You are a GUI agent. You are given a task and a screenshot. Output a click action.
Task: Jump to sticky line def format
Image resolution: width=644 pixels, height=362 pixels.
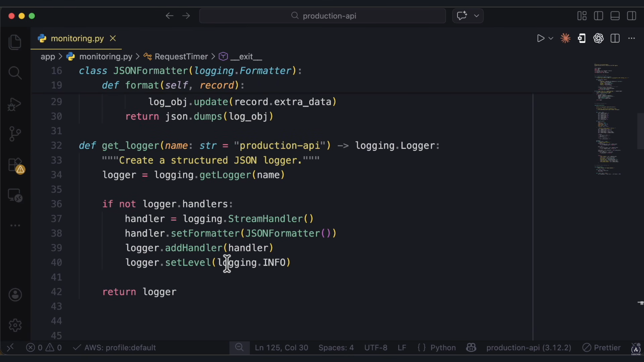pos(173,85)
